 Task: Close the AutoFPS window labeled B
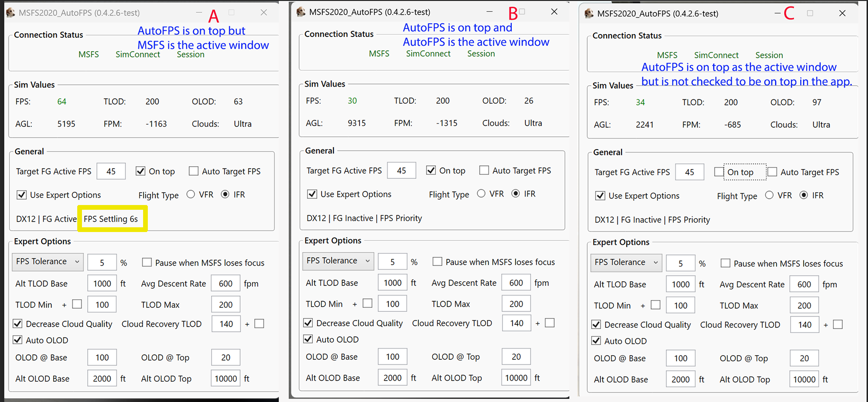(554, 12)
